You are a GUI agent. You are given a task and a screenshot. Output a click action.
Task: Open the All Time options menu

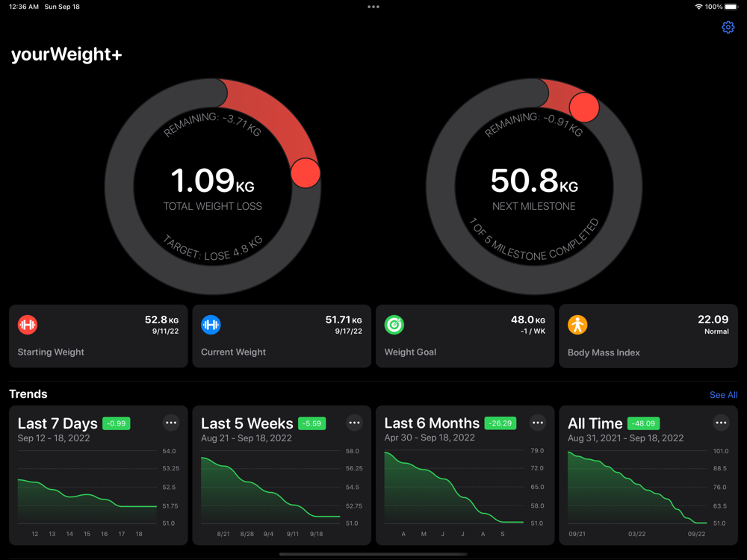[722, 423]
